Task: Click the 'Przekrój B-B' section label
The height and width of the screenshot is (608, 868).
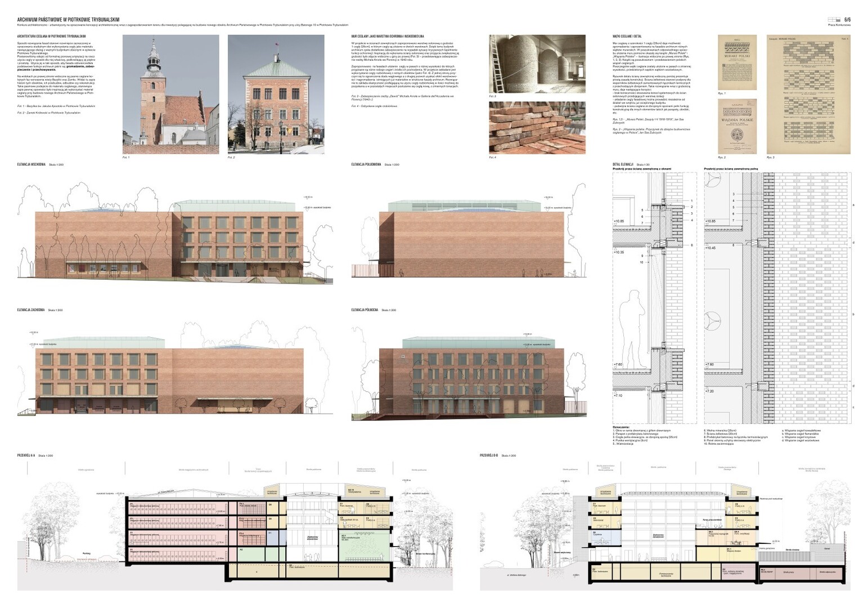Action: coord(489,455)
